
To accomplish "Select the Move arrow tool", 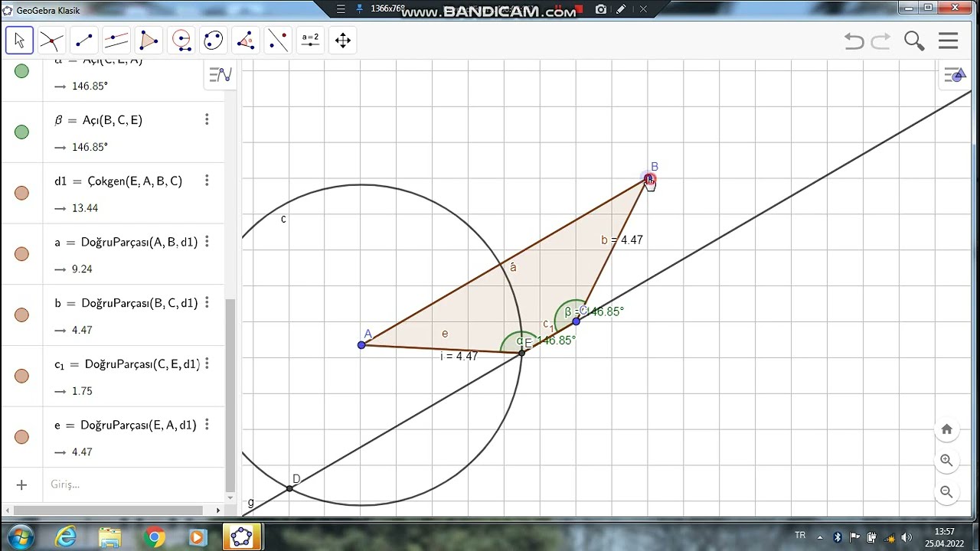I will pyautogui.click(x=19, y=40).
